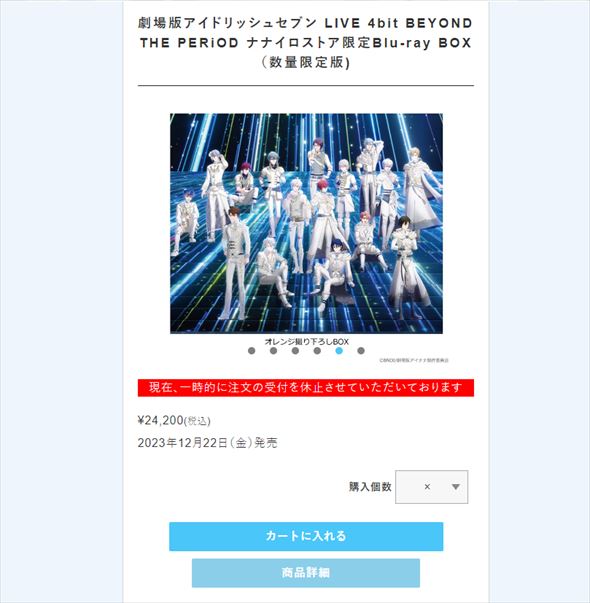Click the ¥24,200 price text
590x603 pixels.
coord(161,420)
